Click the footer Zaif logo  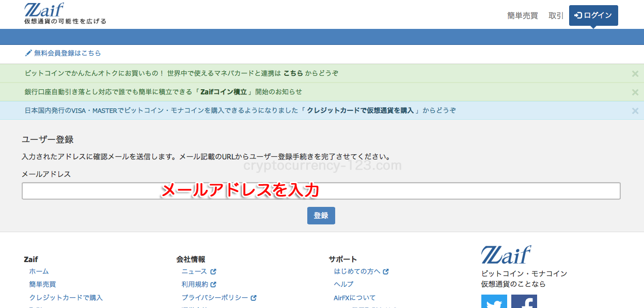pos(506,255)
